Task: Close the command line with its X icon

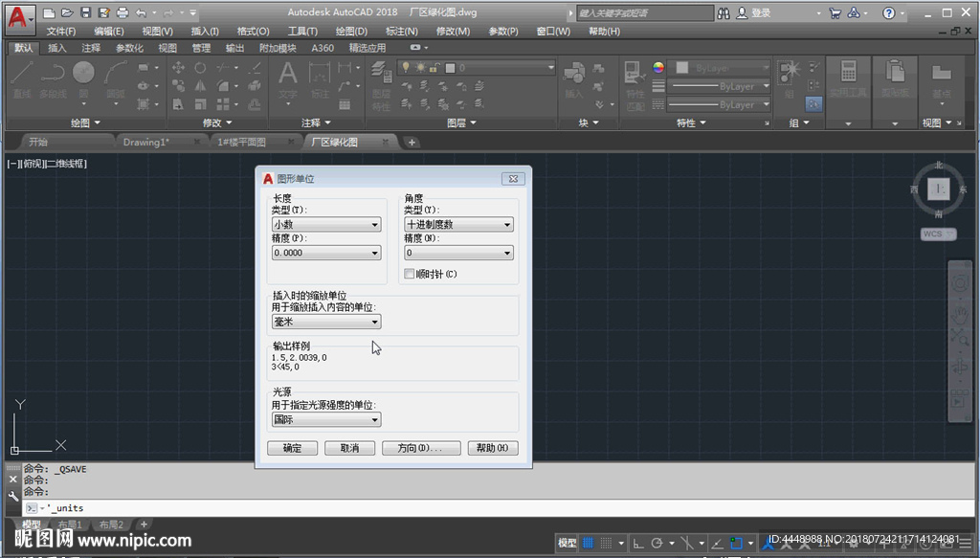Action: [13, 480]
